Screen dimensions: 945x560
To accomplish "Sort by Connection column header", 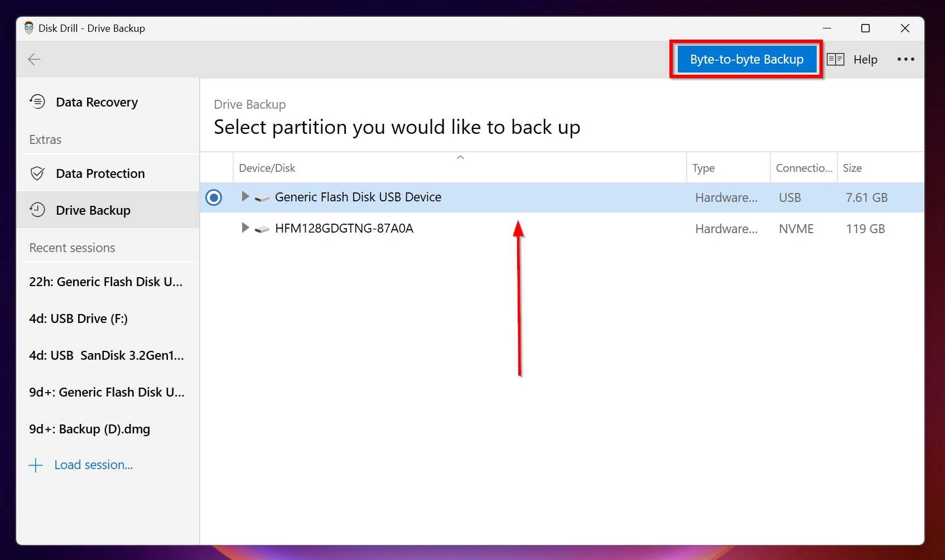I will [x=804, y=168].
